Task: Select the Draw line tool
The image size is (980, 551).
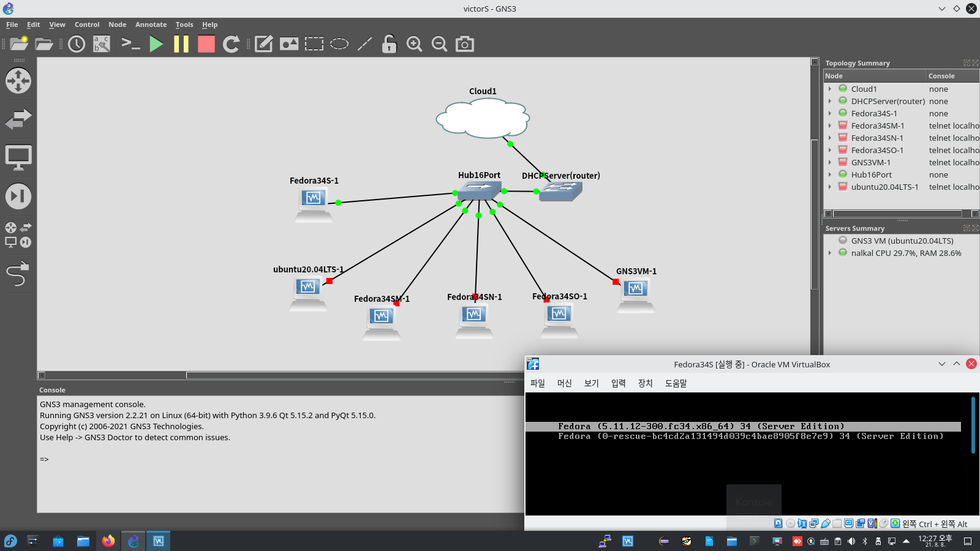Action: point(364,44)
